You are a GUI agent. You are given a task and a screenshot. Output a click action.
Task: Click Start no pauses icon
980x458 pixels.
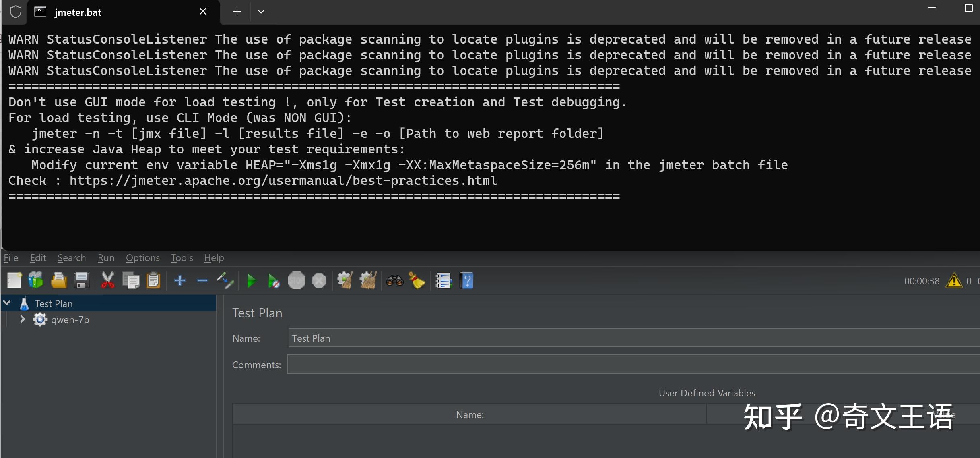[x=274, y=281]
